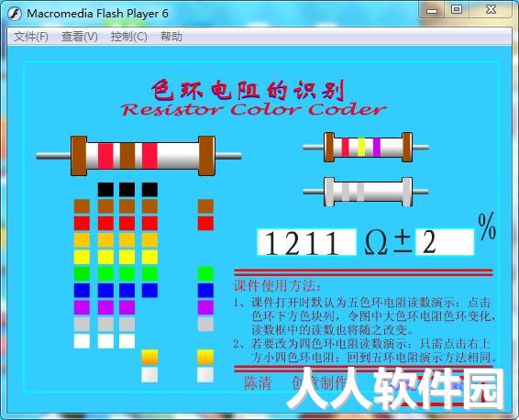Select red swatch in tolerance column
The height and width of the screenshot is (420, 519).
point(205,223)
